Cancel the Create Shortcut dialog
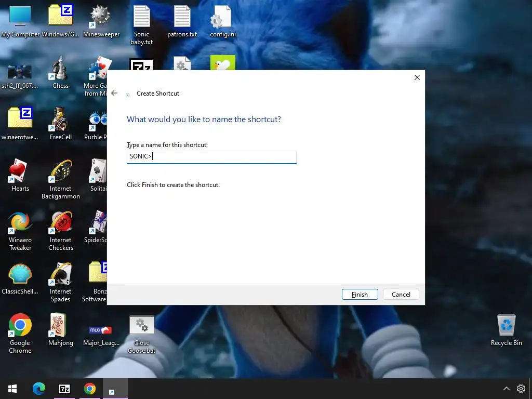The width and height of the screenshot is (532, 399). click(x=401, y=294)
